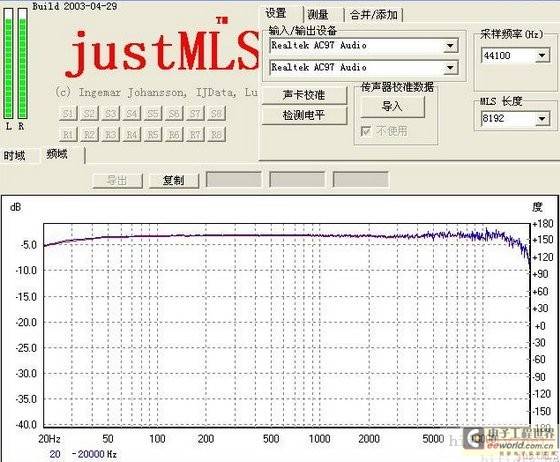560x462 pixels.
Task: Select the S4 memory slot button
Action: click(132, 114)
